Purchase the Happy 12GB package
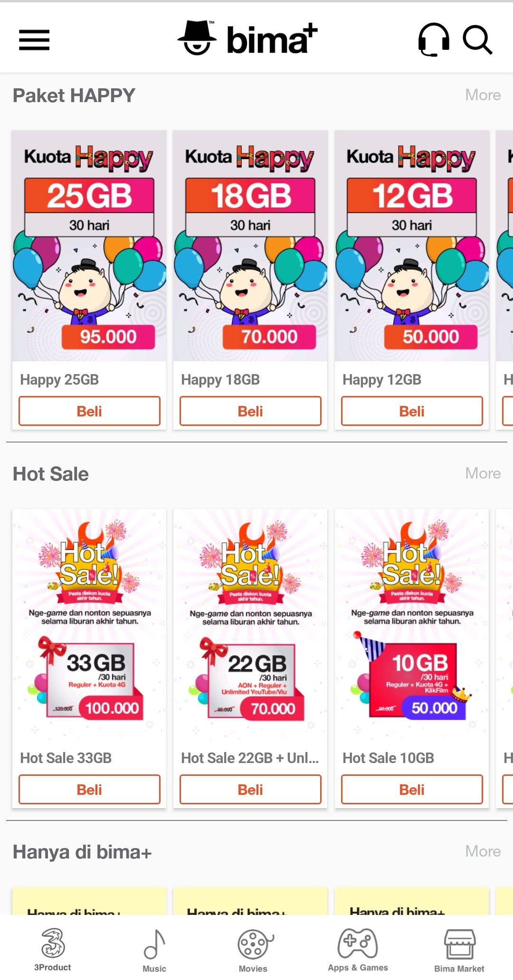 [412, 411]
